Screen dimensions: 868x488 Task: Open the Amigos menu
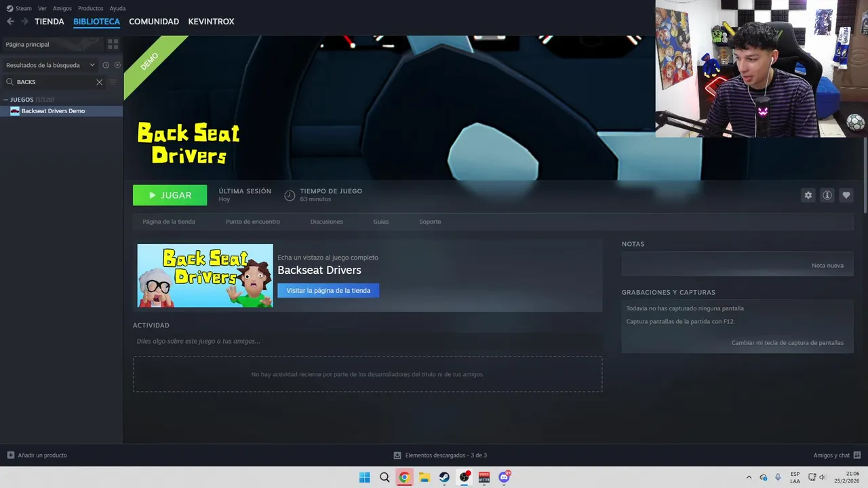62,8
